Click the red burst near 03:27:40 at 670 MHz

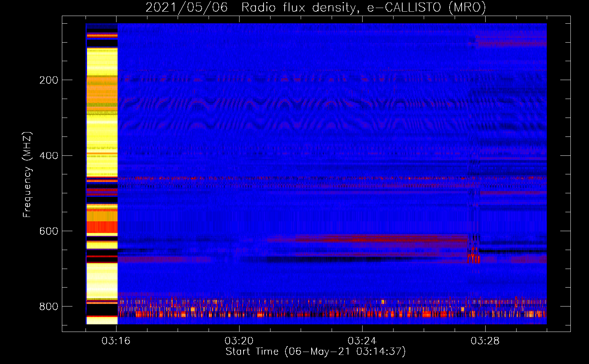[474, 255]
